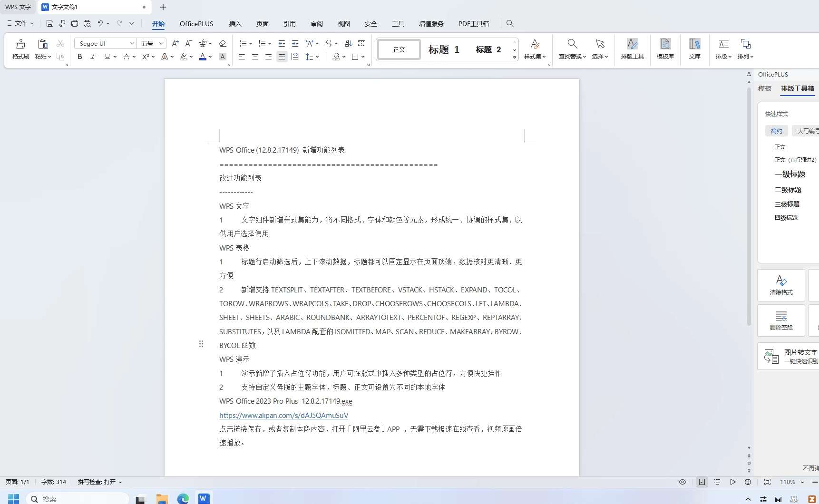
Task: Click the Increase Font Size (A+) icon
Action: 175,43
